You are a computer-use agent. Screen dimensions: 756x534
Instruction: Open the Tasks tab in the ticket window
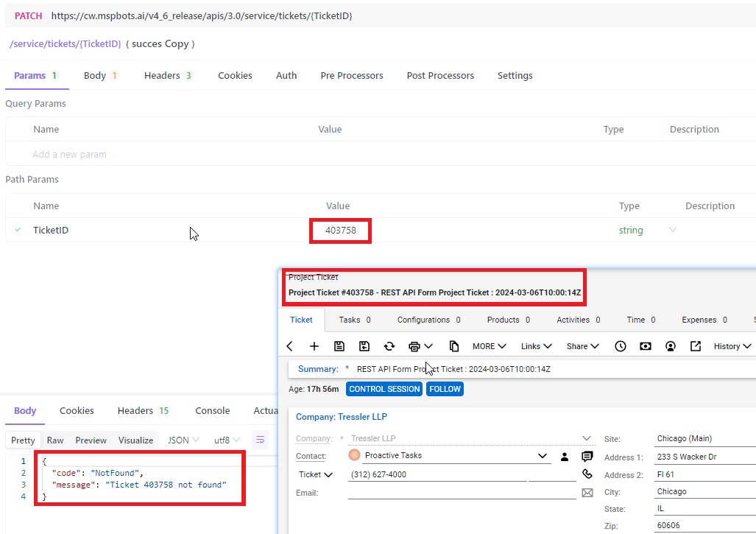pos(355,320)
